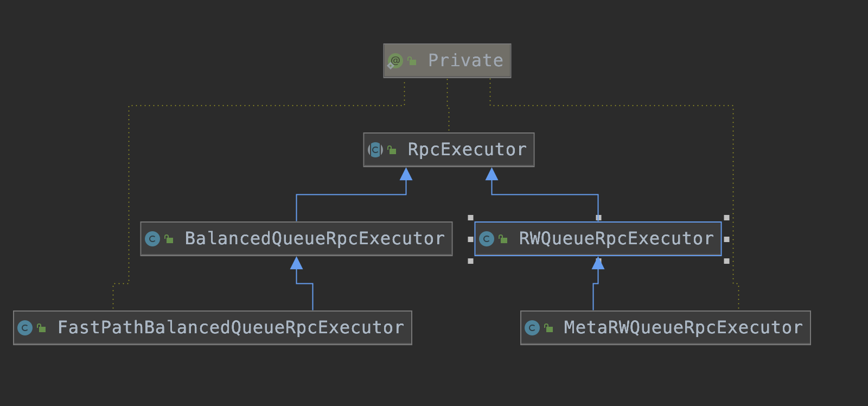Click the RWQueueRpcExecutor label text
The image size is (868, 406).
click(x=616, y=239)
